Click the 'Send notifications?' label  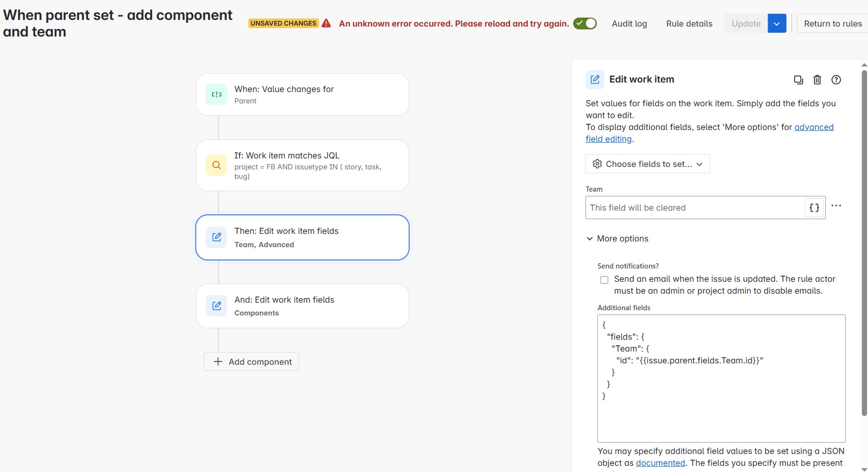[x=628, y=266]
